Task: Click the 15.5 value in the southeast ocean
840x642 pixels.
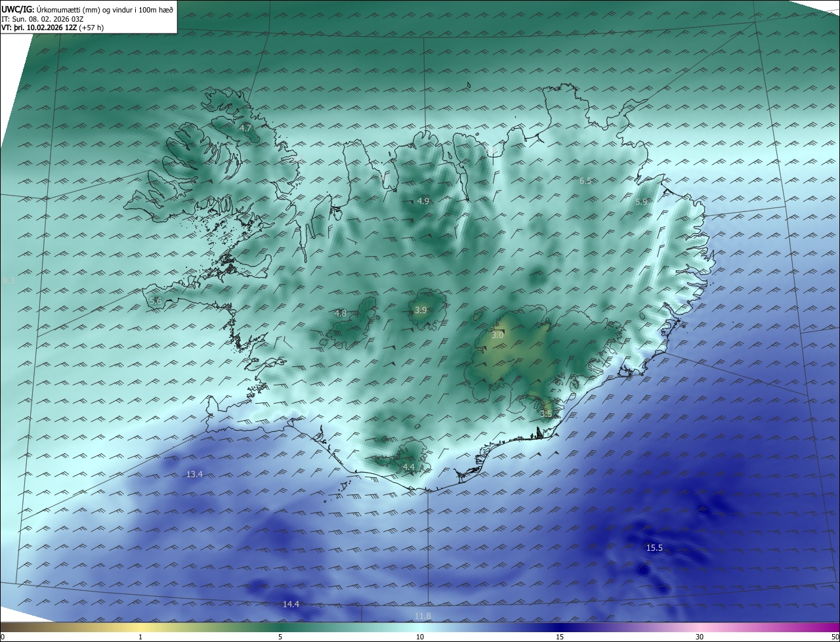Action: click(x=654, y=548)
